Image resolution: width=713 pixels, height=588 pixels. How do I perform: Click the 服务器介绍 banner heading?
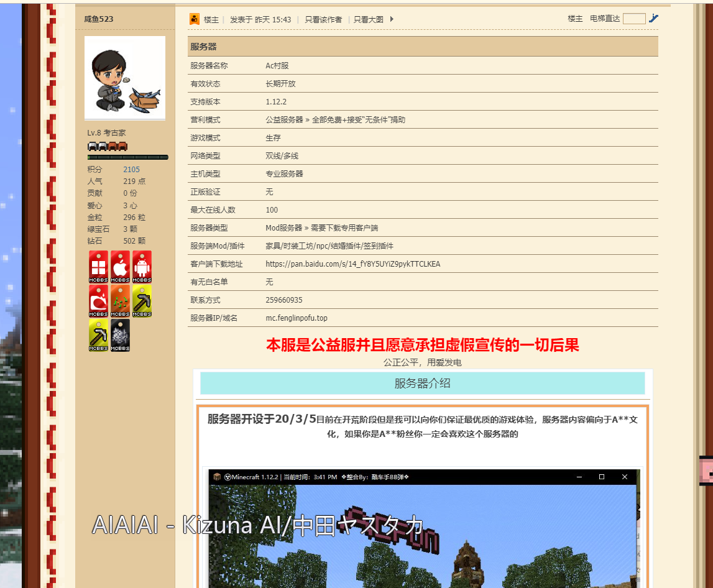click(423, 384)
